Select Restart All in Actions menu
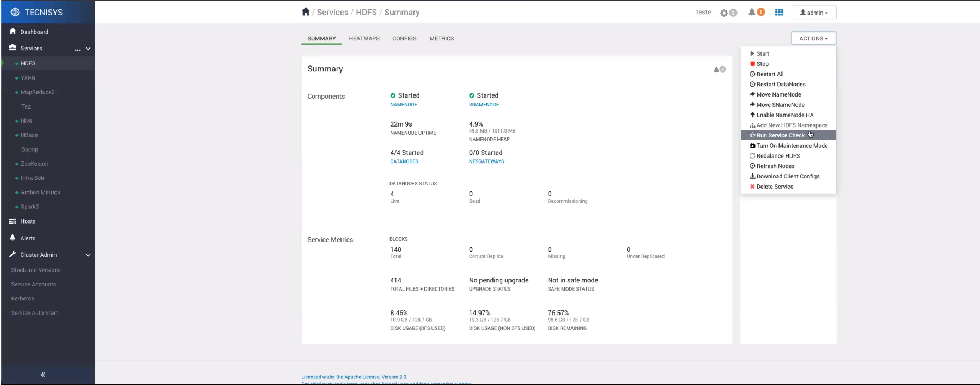 point(788,74)
